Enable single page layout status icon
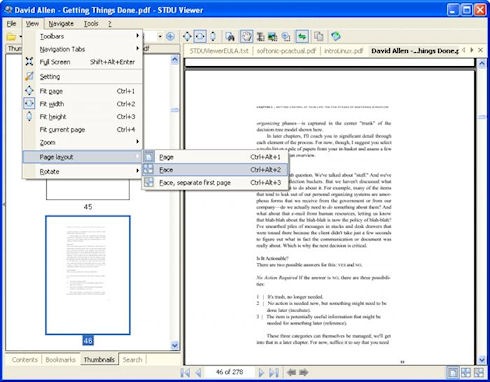The height and width of the screenshot is (382, 490). 453,372
